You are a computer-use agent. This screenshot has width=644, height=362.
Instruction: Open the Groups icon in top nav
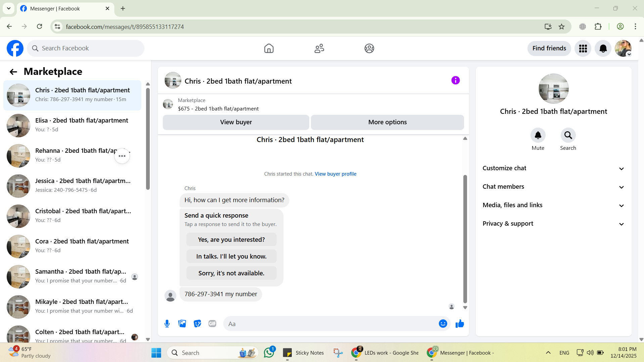(x=369, y=48)
